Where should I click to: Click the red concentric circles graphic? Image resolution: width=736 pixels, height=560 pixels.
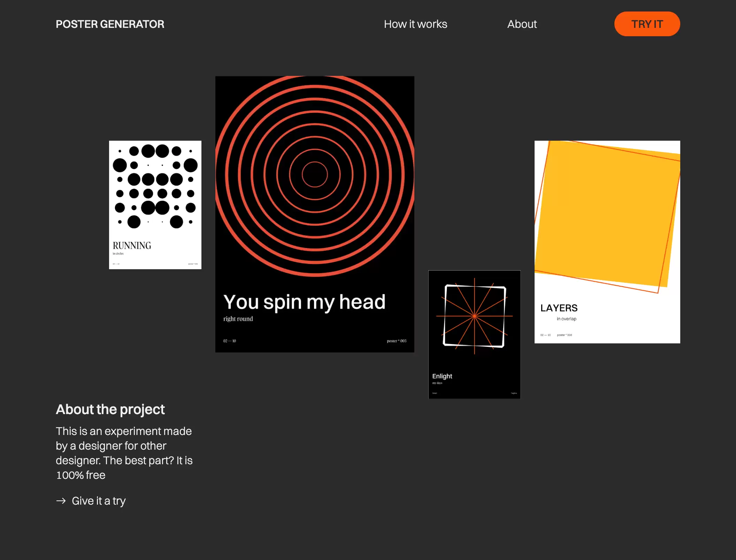315,176
